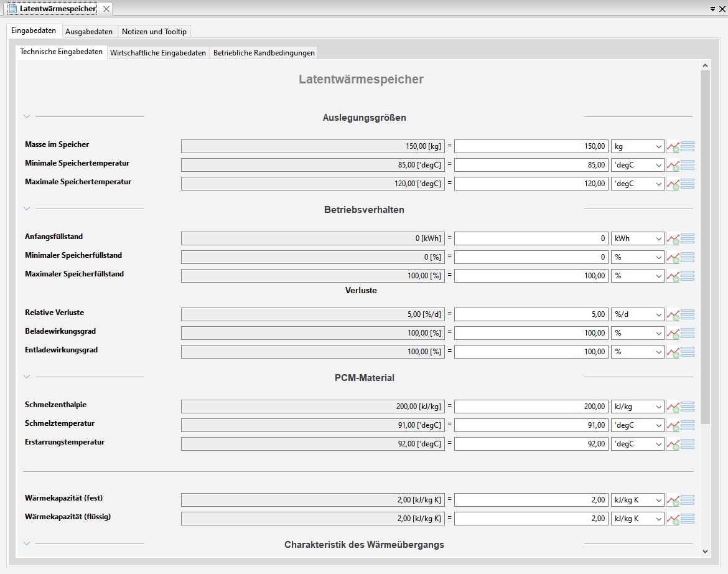Viewport: 728px width, 574px height.
Task: Open the % unit dropdown for Beladewirkungsgrad
Action: (x=637, y=334)
